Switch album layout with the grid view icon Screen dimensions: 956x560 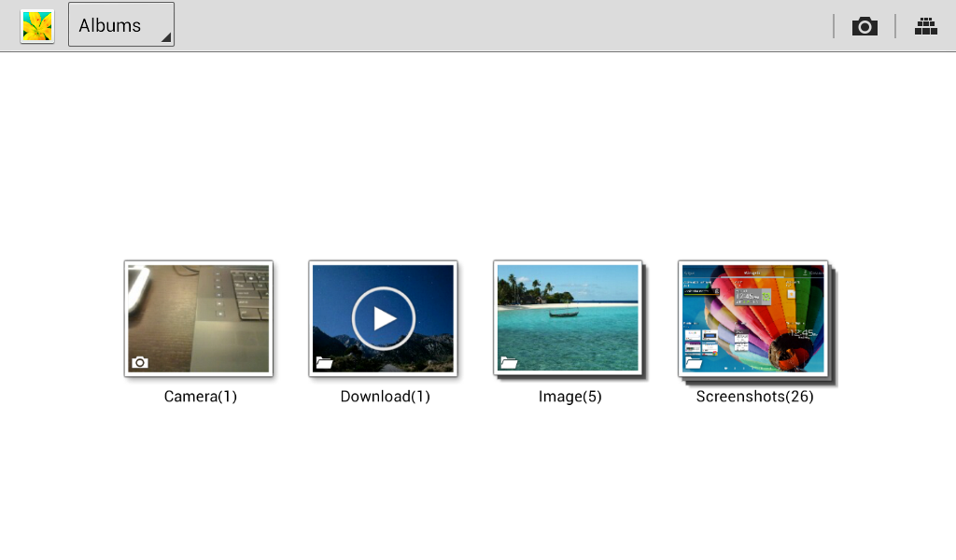925,26
